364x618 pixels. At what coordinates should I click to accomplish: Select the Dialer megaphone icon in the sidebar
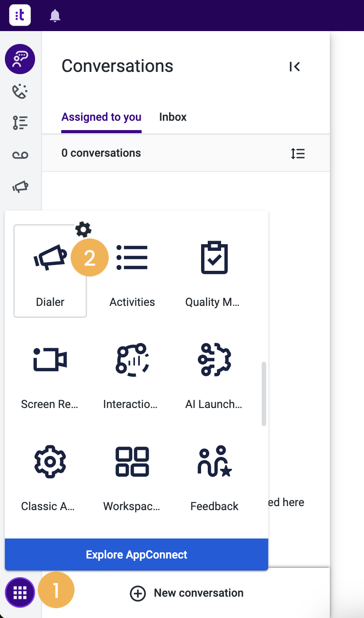(20, 186)
